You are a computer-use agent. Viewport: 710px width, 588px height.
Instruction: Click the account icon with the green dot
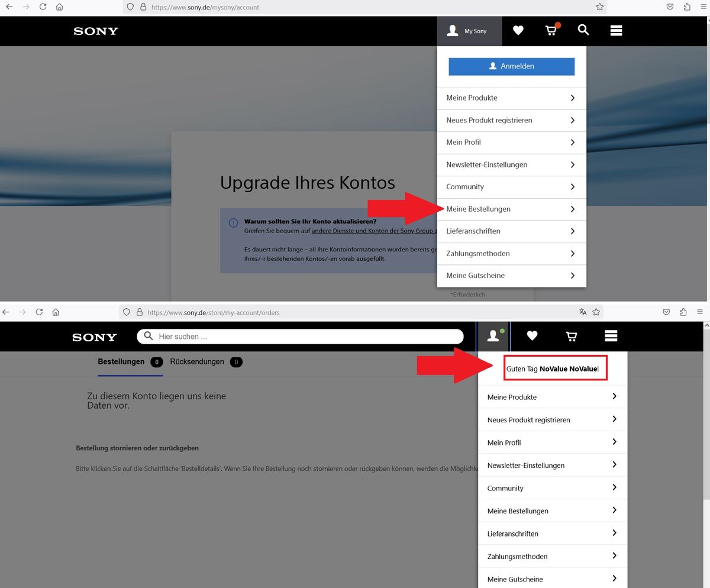point(493,336)
